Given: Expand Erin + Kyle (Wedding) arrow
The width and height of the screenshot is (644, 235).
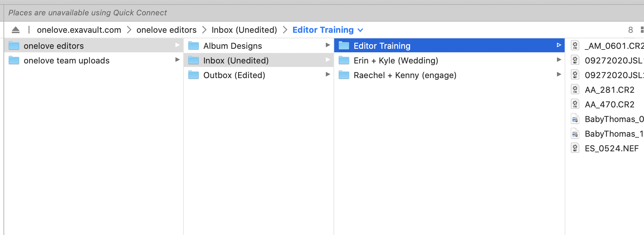Looking at the screenshot, I should tap(559, 60).
